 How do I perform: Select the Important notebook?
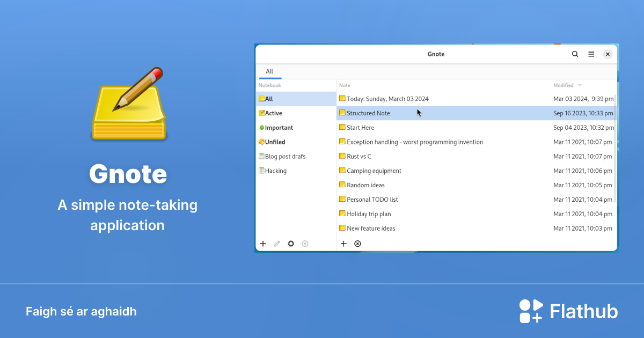[x=279, y=128]
